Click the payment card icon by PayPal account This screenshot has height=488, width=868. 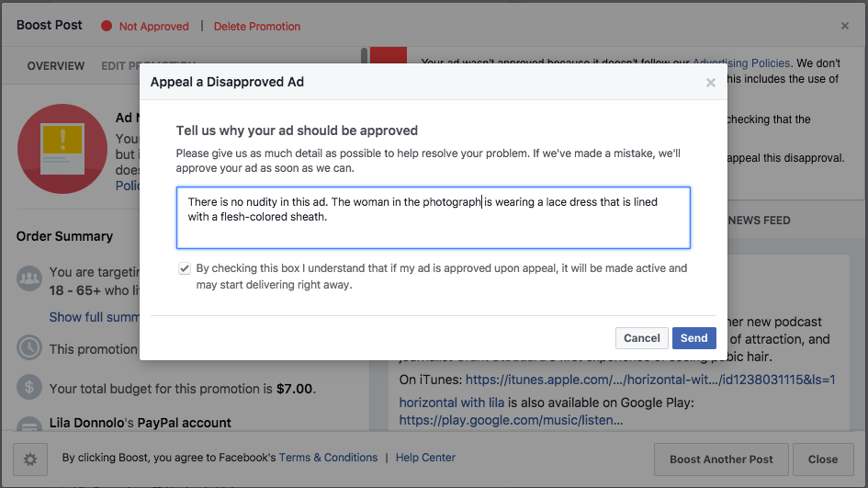pos(29,425)
